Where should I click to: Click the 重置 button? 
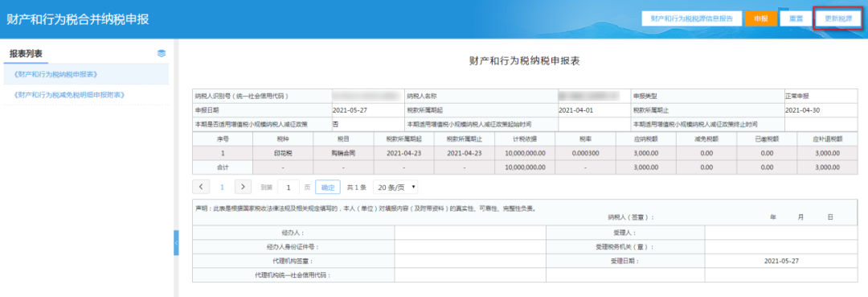point(796,19)
